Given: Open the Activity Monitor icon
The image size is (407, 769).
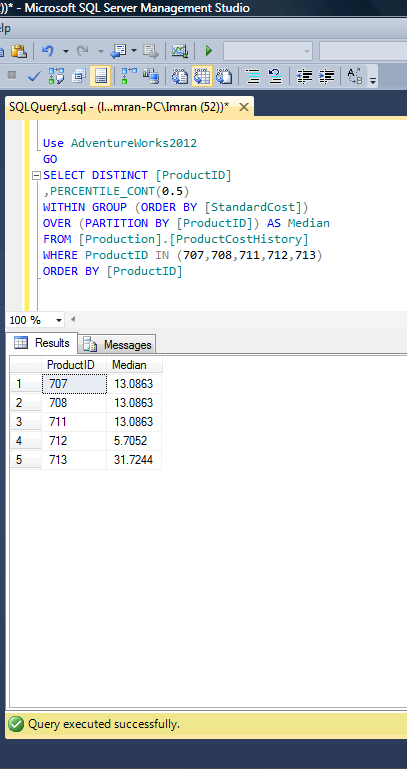Looking at the screenshot, I should tap(179, 51).
